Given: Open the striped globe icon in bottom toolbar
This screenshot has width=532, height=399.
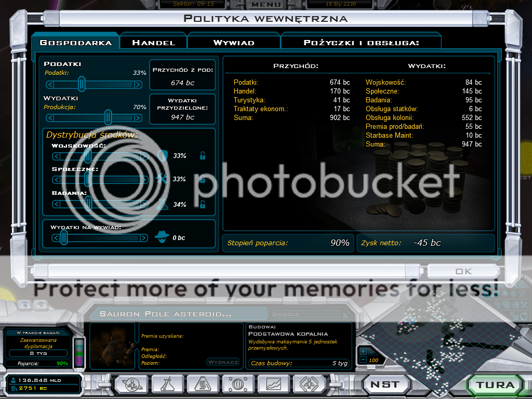Looking at the screenshot, I should point(238,385).
